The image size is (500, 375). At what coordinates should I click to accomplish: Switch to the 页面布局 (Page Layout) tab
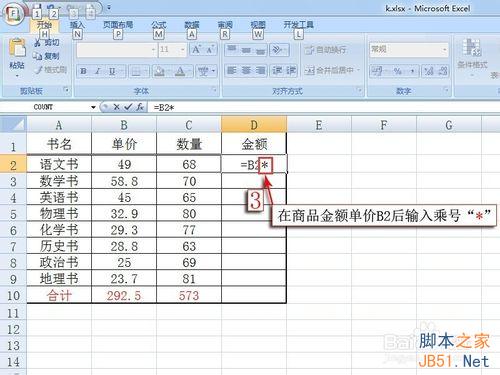pos(118,25)
